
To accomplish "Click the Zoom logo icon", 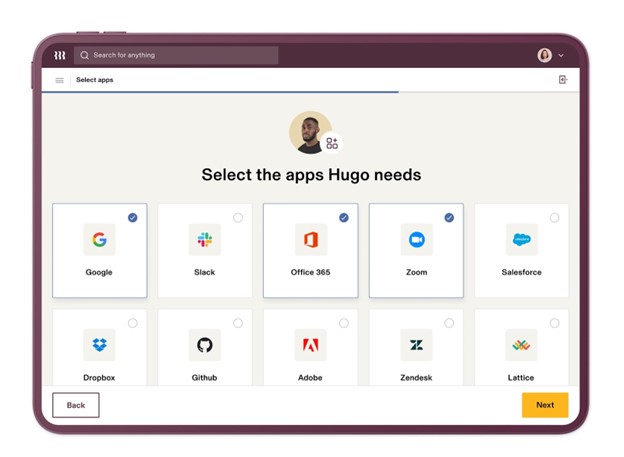I will tap(417, 240).
